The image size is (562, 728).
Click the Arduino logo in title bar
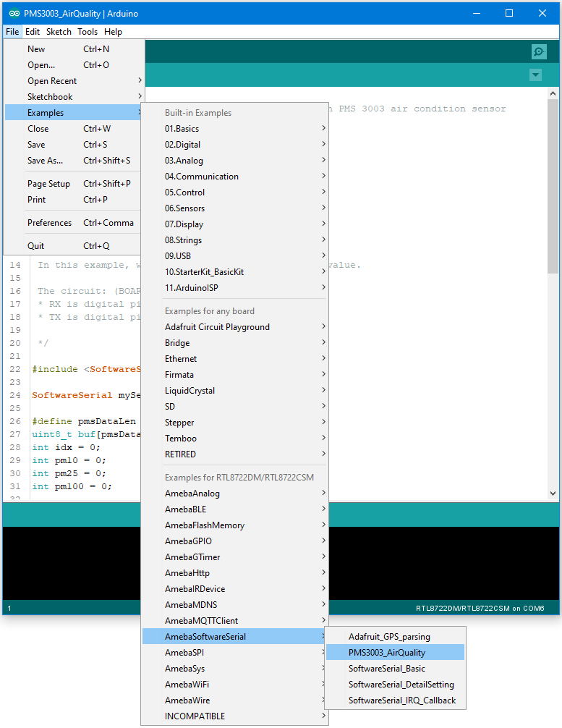(x=14, y=14)
